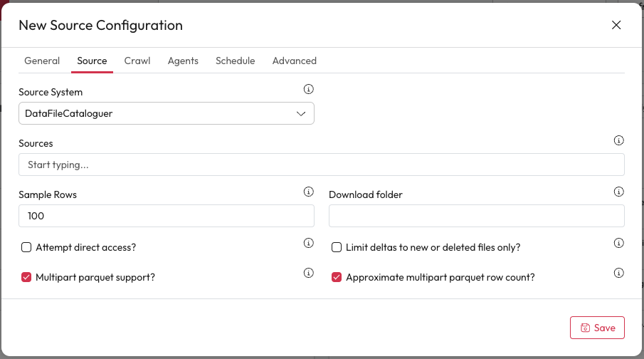Viewport: 644px width, 359px height.
Task: Go to the Advanced tab
Action: coord(294,61)
